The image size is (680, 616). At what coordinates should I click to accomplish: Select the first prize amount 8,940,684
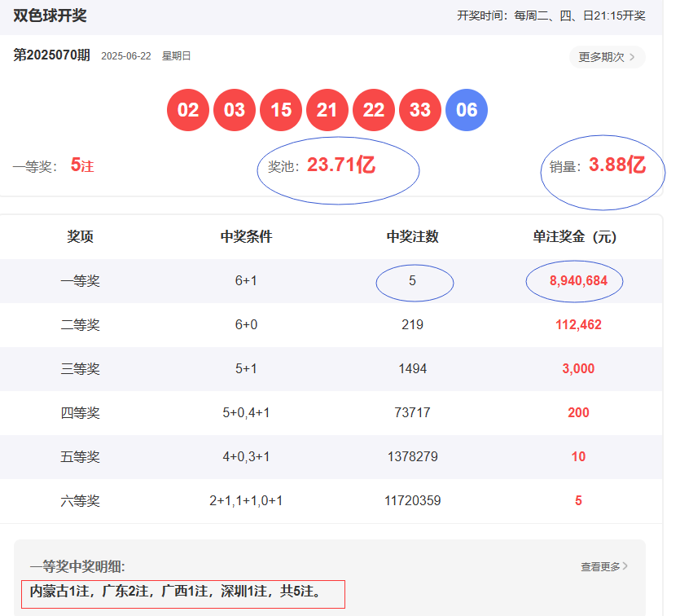[577, 281]
